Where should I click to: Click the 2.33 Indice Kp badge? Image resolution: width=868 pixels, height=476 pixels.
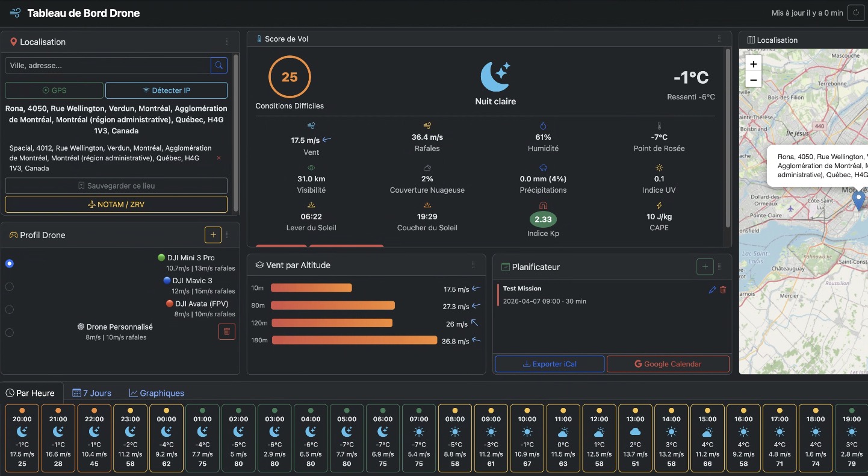point(543,219)
